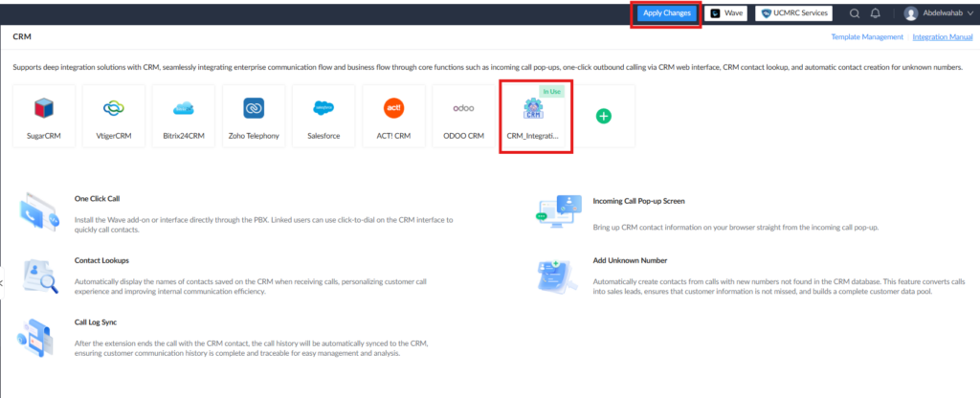This screenshot has width=980, height=398.
Task: Select the Salesforce cloud icon
Action: pyautogui.click(x=323, y=108)
